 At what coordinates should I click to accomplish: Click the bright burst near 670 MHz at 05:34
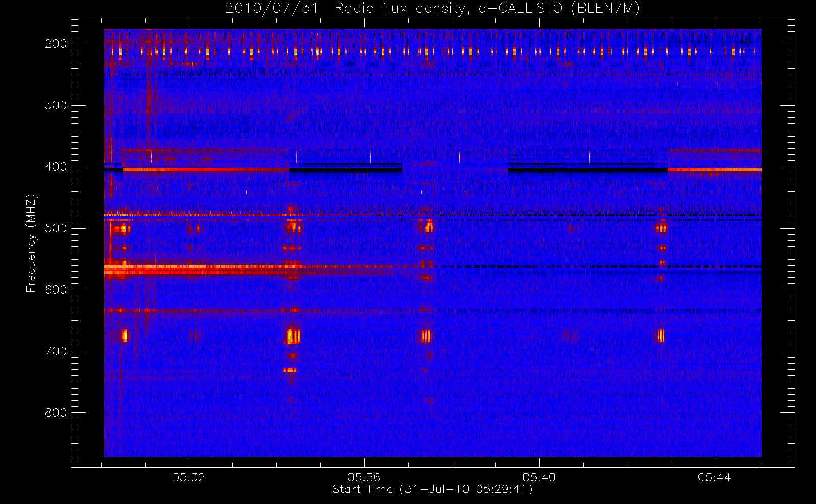point(293,336)
